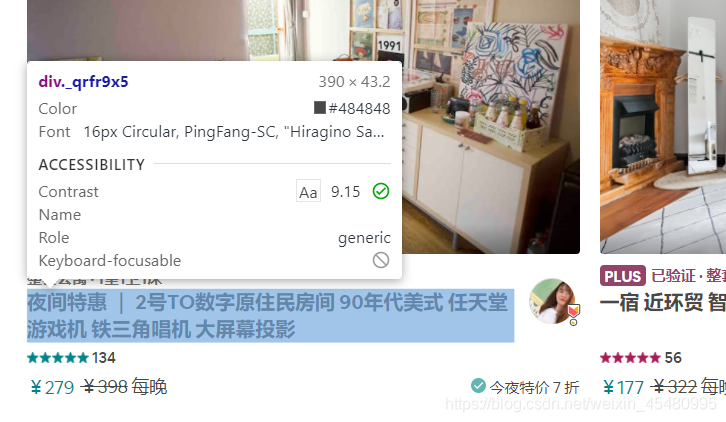Open the 一宿 近环贸 listing title
The image size is (726, 422).
click(x=663, y=303)
